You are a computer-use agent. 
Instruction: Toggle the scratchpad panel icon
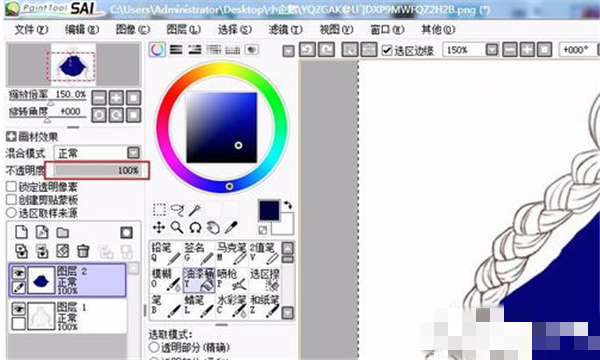251,50
